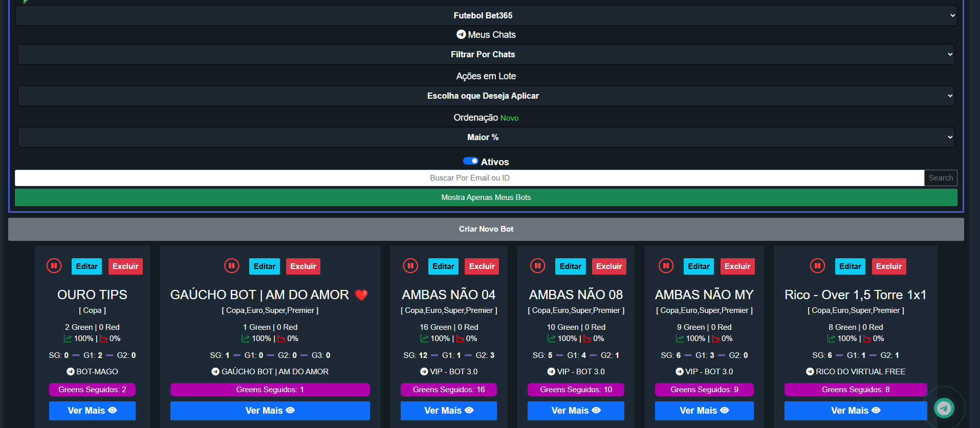The height and width of the screenshot is (428, 980).
Task: Click Telegram icon beside RICO DO VIRTUAL FREE
Action: 810,372
